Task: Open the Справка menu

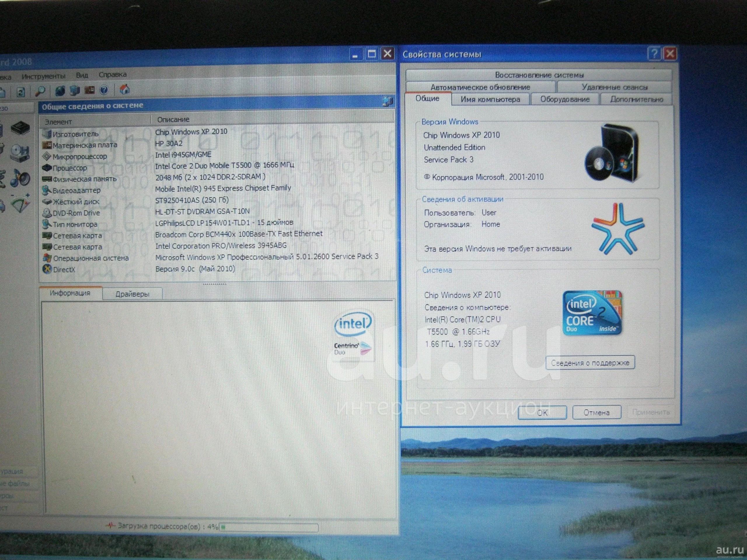Action: pyautogui.click(x=112, y=74)
